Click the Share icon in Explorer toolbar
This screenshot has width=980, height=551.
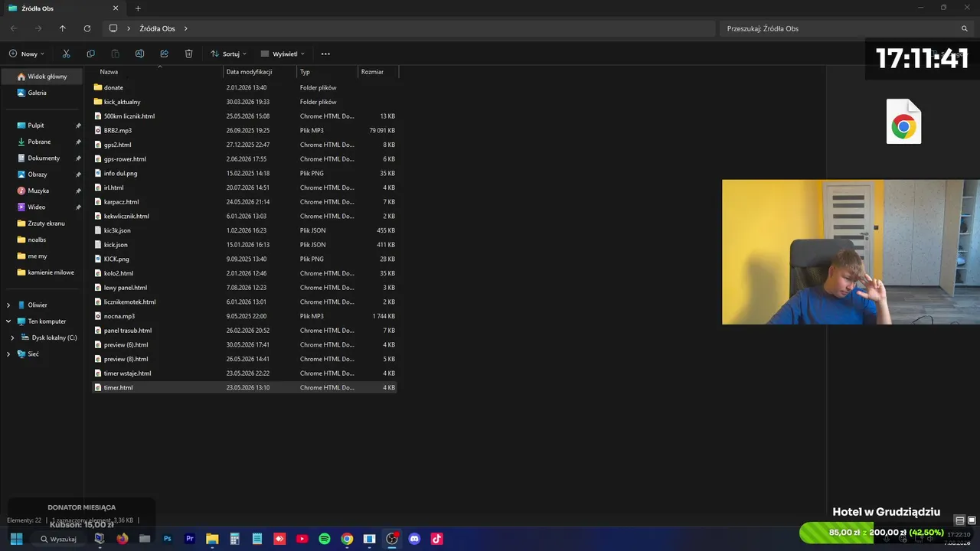[164, 54]
